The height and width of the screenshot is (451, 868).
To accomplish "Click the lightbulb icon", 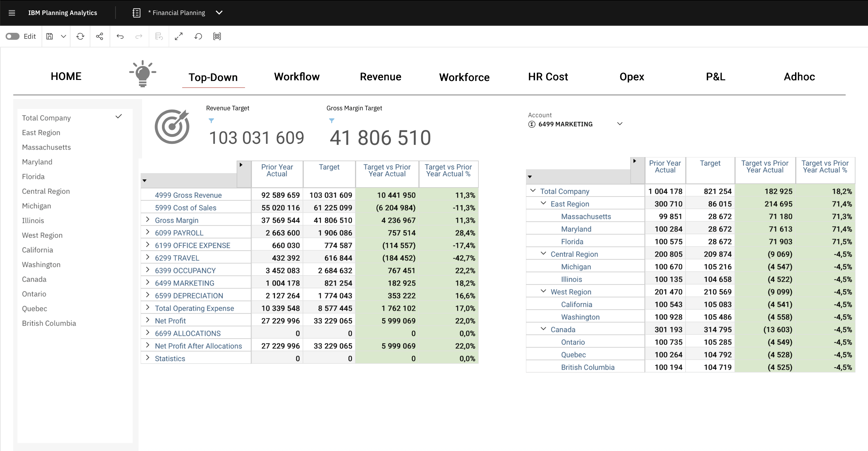I will click(143, 74).
